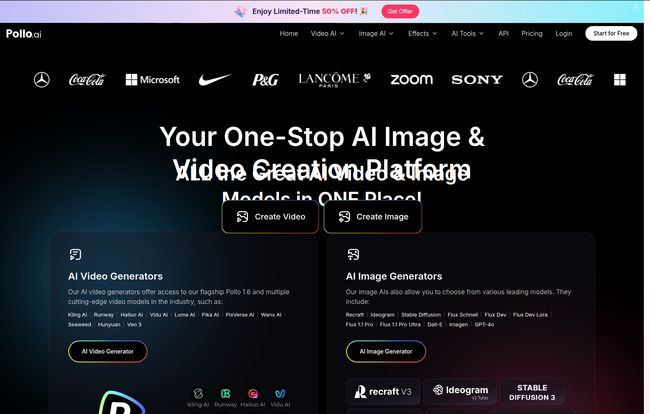Click the Recraft text link
The width and height of the screenshot is (650, 414).
(x=355, y=315)
